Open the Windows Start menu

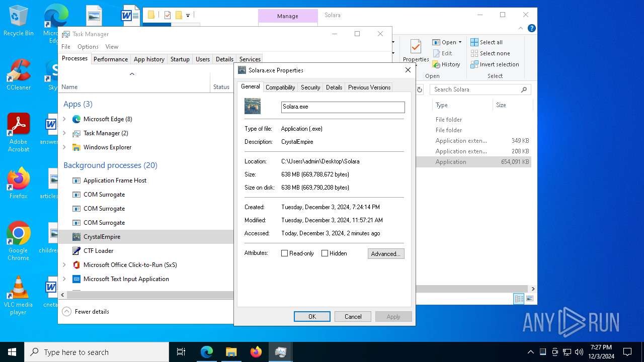(x=12, y=352)
